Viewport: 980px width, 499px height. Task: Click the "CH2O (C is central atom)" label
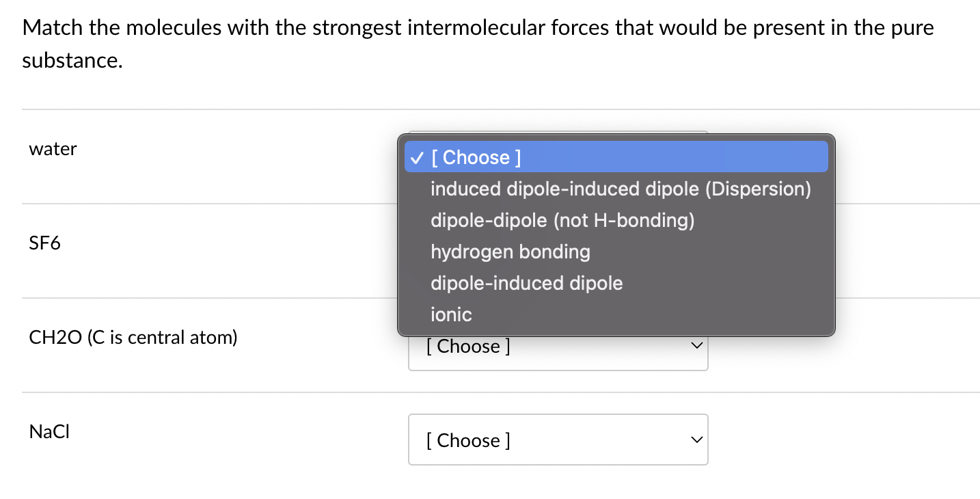pyautogui.click(x=133, y=337)
